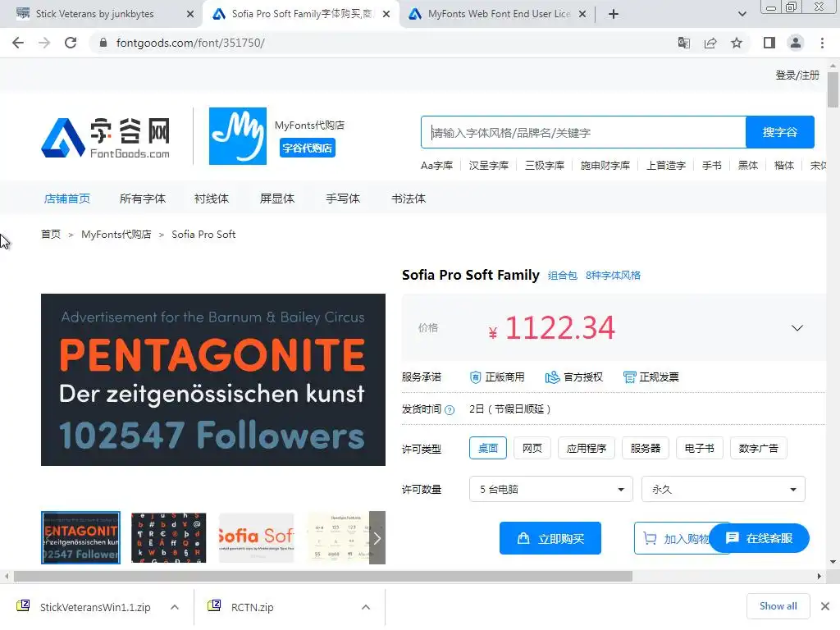
Task: Open 汉呈字库 quick link
Action: point(489,166)
